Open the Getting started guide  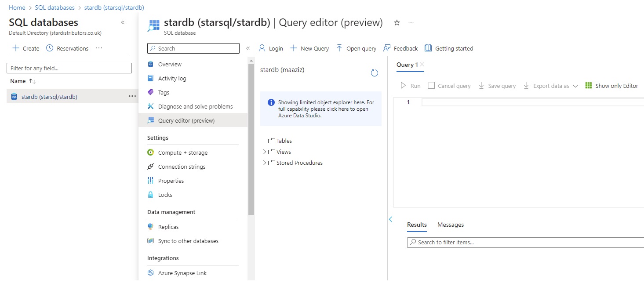[449, 48]
